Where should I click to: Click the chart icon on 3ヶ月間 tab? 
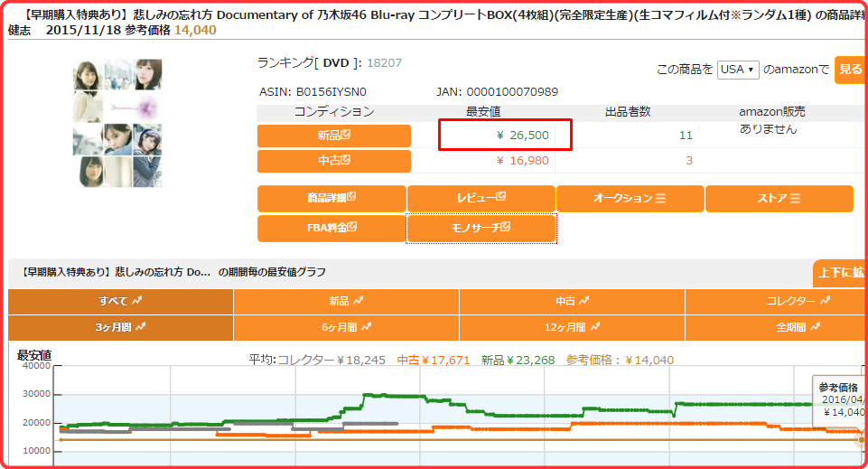click(x=141, y=327)
